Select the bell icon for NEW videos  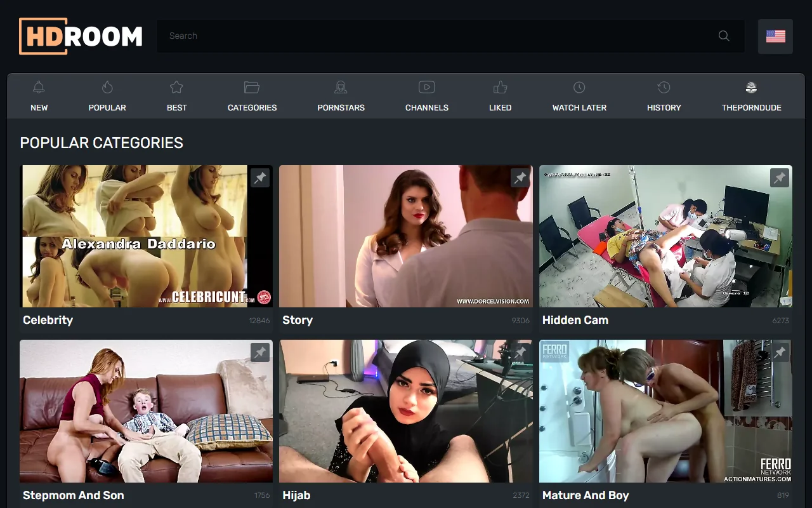[x=39, y=87]
